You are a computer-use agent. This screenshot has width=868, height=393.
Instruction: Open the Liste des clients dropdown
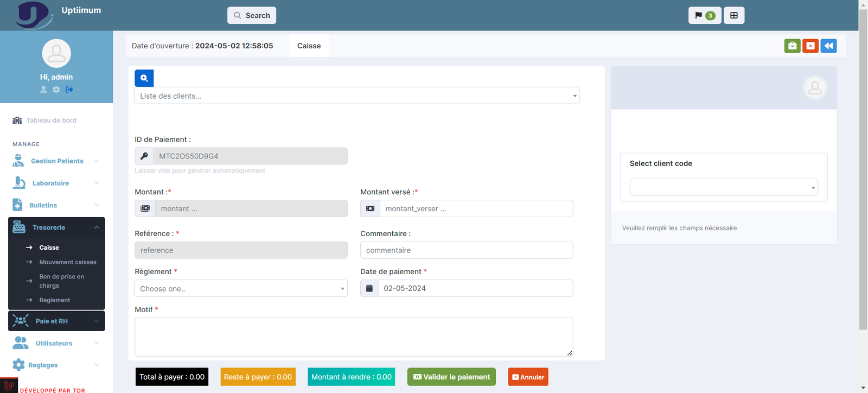tap(357, 96)
